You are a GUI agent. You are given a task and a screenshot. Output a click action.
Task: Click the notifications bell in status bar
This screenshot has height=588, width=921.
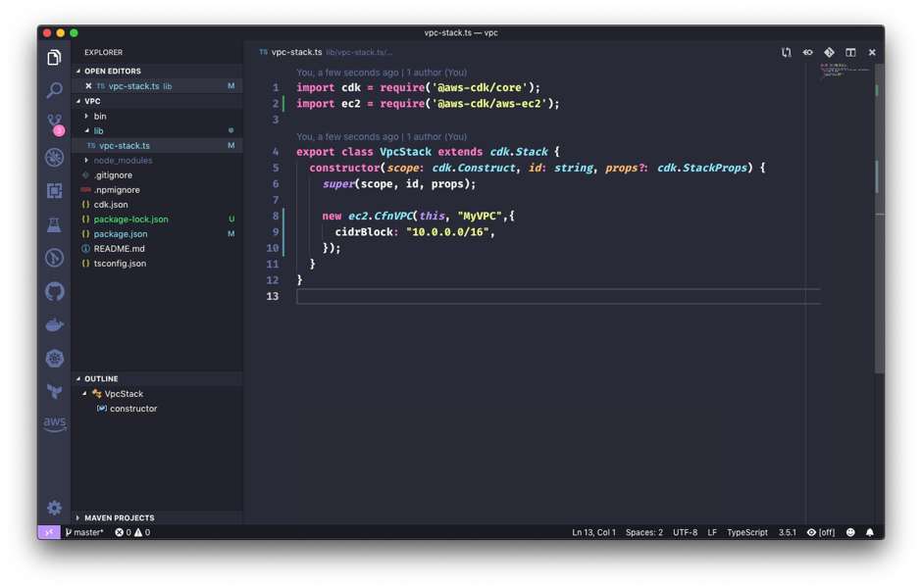pyautogui.click(x=869, y=532)
